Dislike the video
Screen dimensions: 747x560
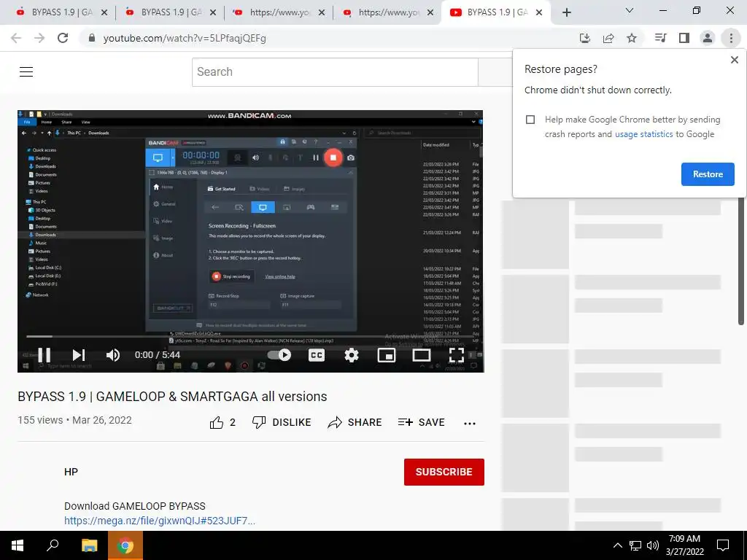coord(282,422)
